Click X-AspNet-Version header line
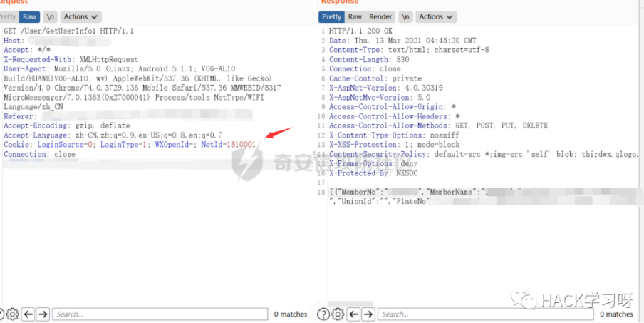This screenshot has height=323, width=644. [x=385, y=88]
